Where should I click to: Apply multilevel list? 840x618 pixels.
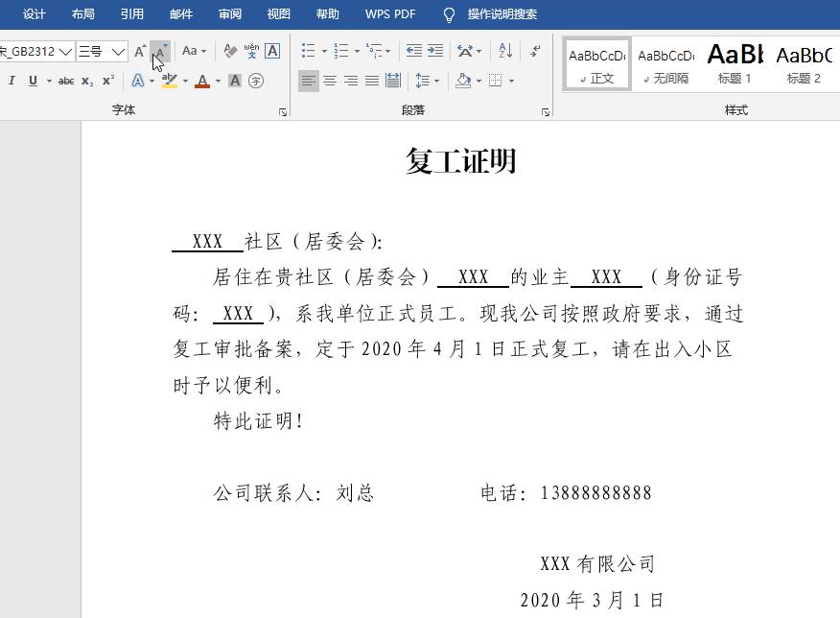pos(373,51)
